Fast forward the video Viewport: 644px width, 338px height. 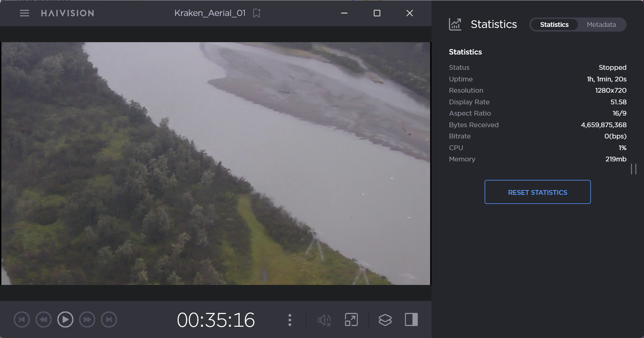(x=87, y=320)
